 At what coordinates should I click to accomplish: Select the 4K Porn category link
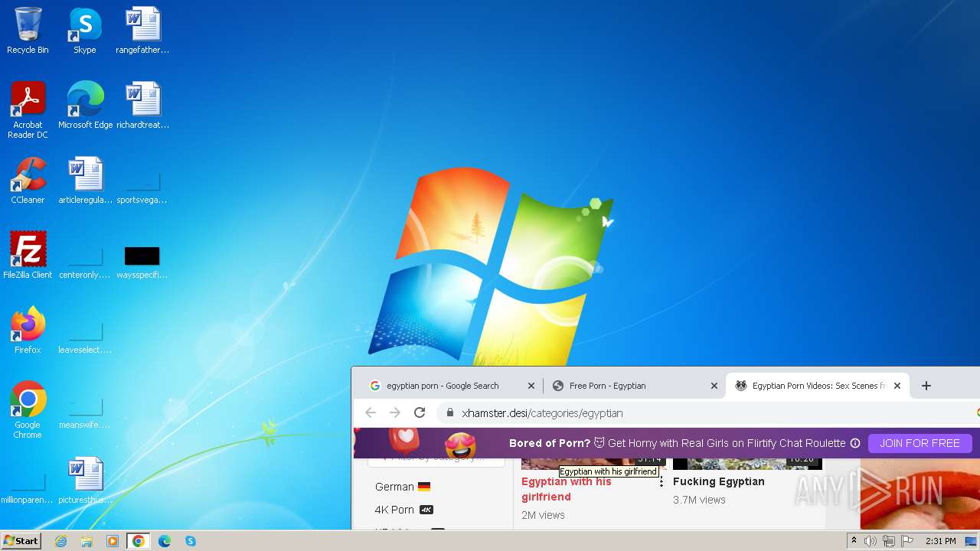(404, 510)
